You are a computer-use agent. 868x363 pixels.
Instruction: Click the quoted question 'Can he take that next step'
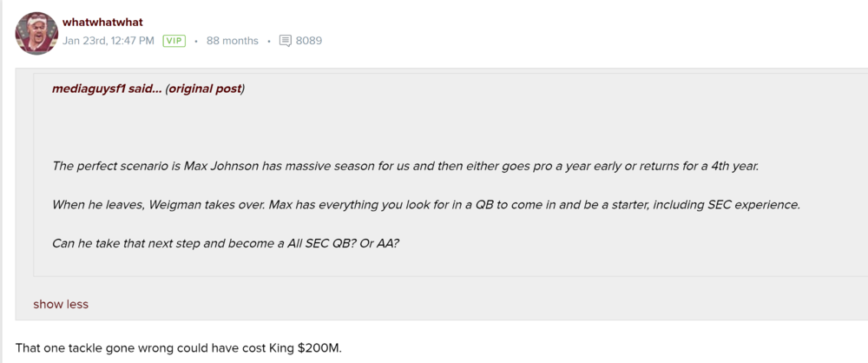[226, 242]
